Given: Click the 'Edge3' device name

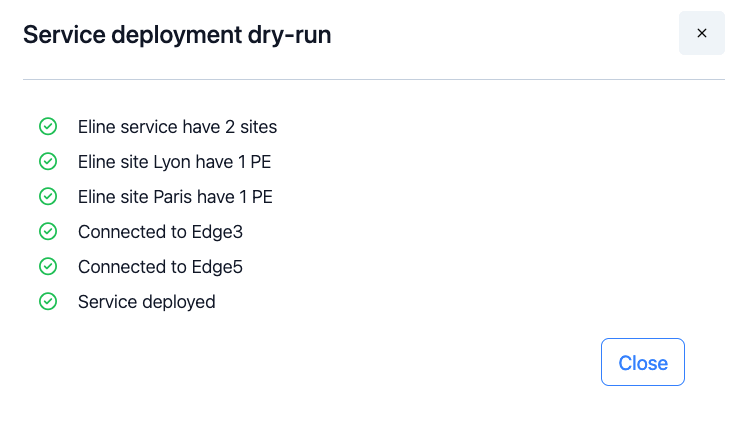Looking at the screenshot, I should point(220,232).
